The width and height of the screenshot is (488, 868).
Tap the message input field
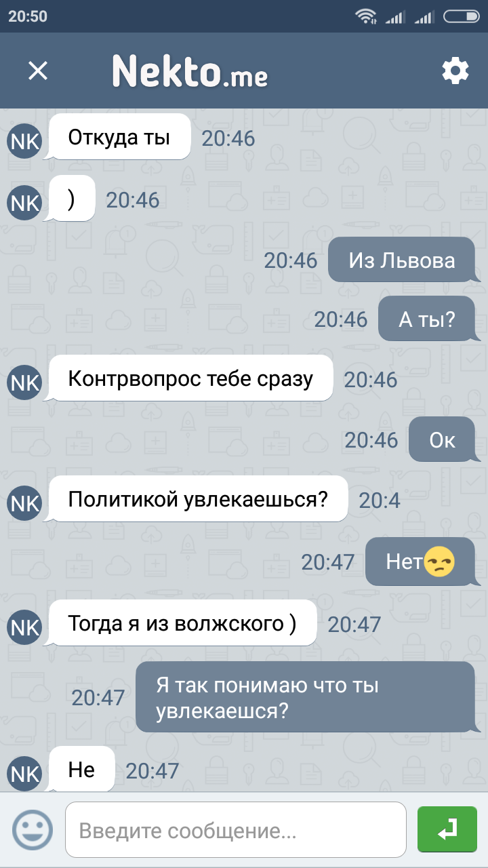[236, 830]
